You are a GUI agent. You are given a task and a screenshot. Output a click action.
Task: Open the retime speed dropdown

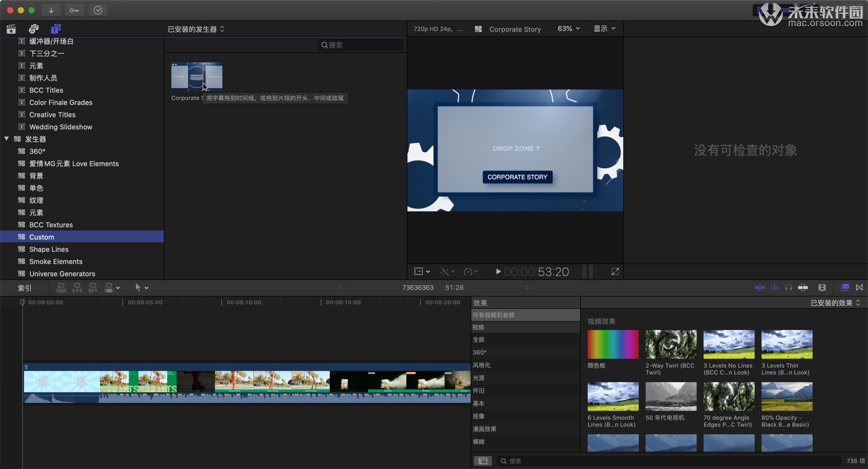(471, 271)
